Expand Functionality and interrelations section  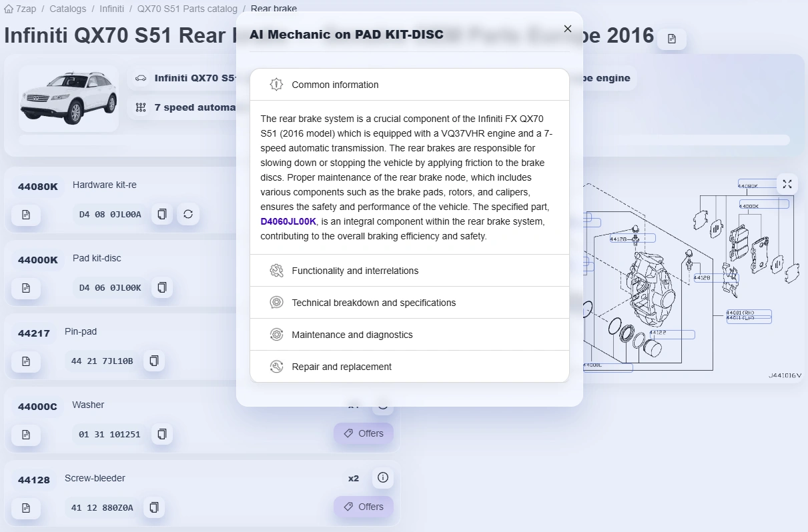[410, 271]
